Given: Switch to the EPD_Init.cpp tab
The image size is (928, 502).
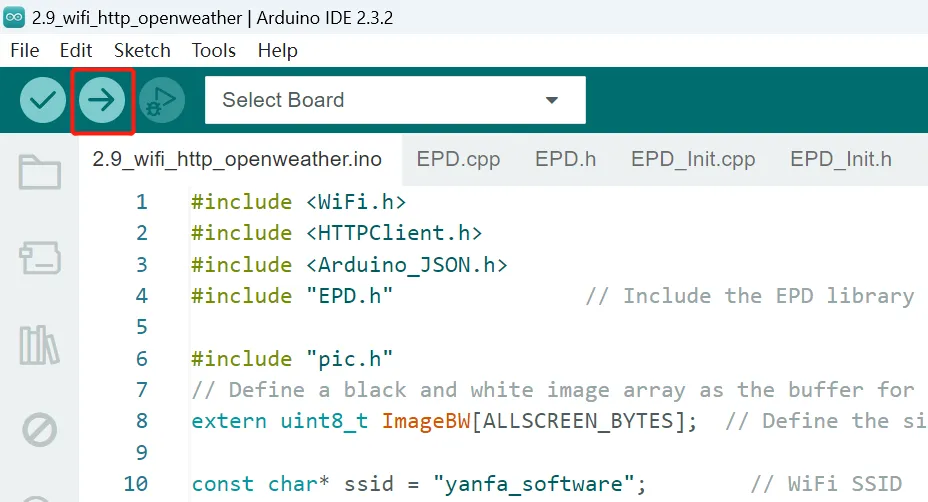Looking at the screenshot, I should (693, 159).
